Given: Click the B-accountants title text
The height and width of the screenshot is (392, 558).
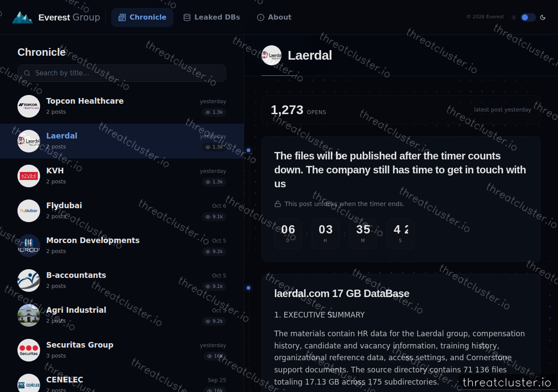Looking at the screenshot, I should pyautogui.click(x=76, y=275).
